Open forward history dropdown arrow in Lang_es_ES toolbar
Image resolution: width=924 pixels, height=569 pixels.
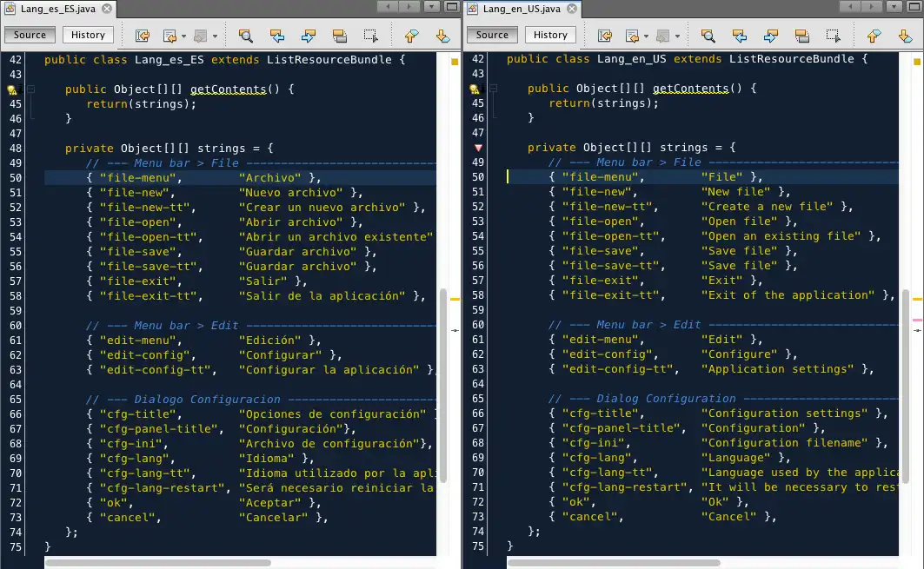pyautogui.click(x=215, y=36)
